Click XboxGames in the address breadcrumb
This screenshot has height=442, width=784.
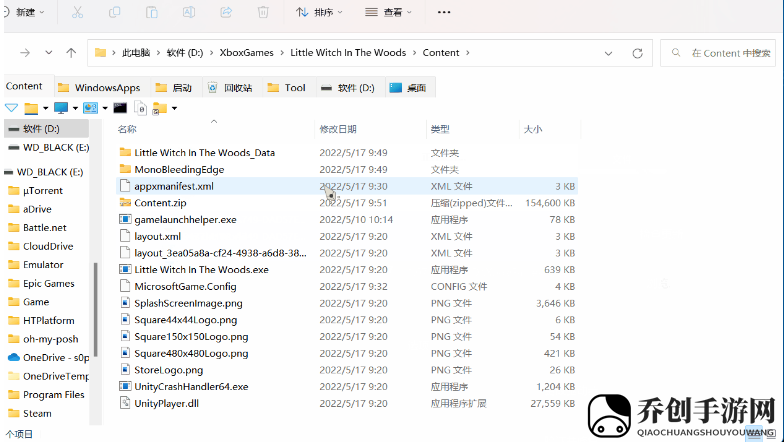246,52
